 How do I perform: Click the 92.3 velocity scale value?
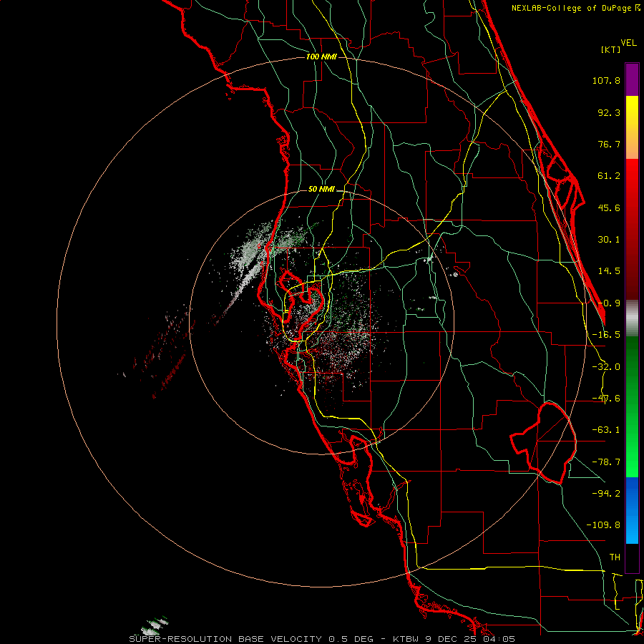tap(609, 112)
